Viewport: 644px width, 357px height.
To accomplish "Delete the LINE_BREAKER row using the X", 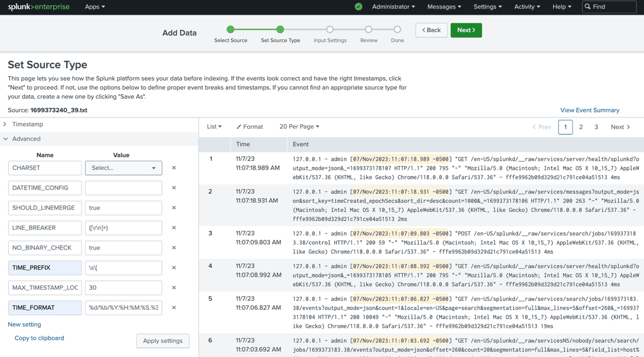I will (174, 228).
